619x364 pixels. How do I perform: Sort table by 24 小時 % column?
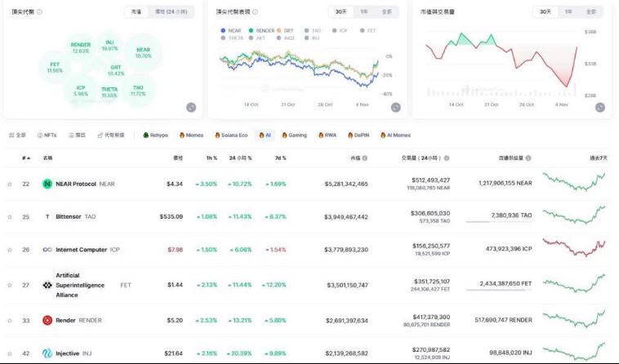[x=241, y=158]
